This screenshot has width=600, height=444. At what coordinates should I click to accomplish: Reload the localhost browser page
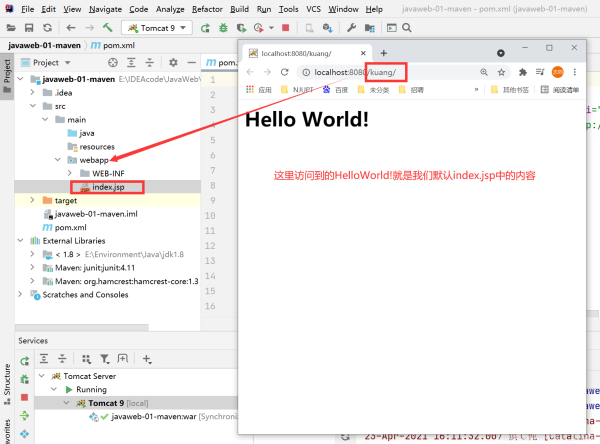point(284,72)
